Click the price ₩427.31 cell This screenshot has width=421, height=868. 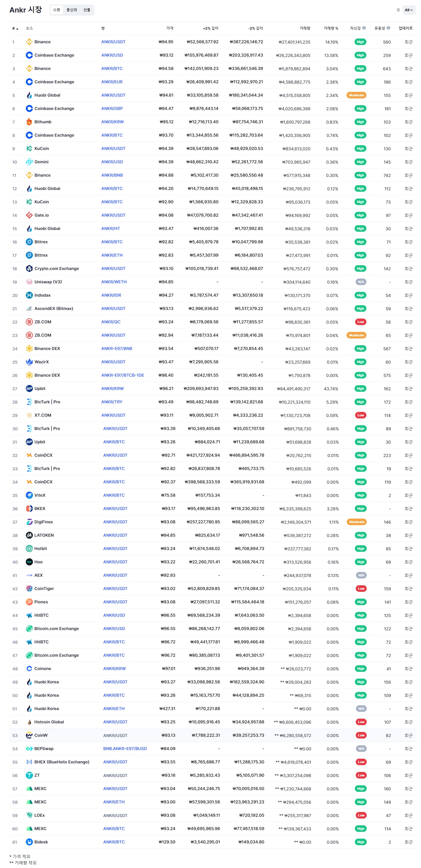tap(167, 709)
